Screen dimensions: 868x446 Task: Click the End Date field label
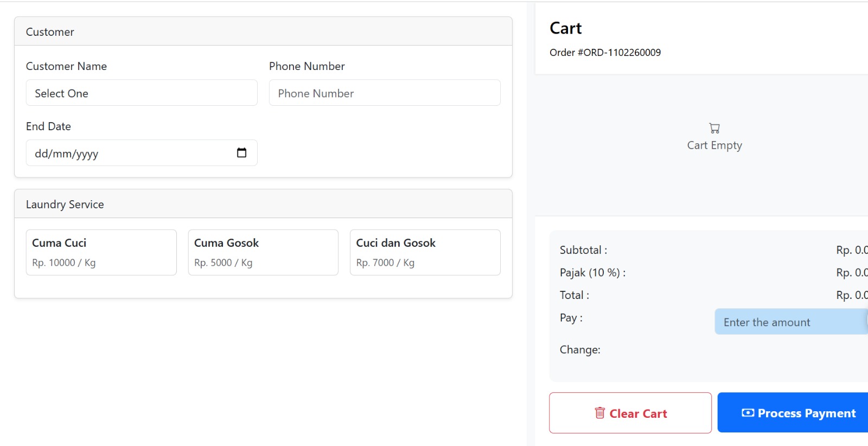[48, 126]
